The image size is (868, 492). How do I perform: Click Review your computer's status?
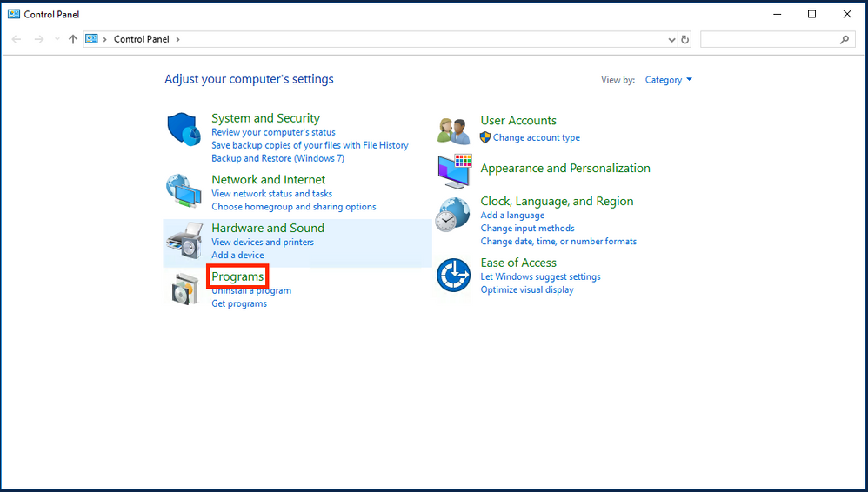[273, 132]
